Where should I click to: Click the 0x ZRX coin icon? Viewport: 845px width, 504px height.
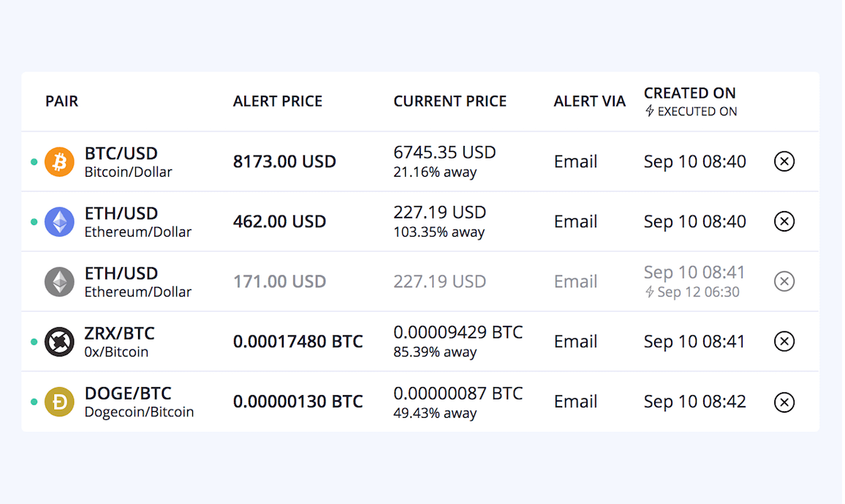pyautogui.click(x=59, y=341)
